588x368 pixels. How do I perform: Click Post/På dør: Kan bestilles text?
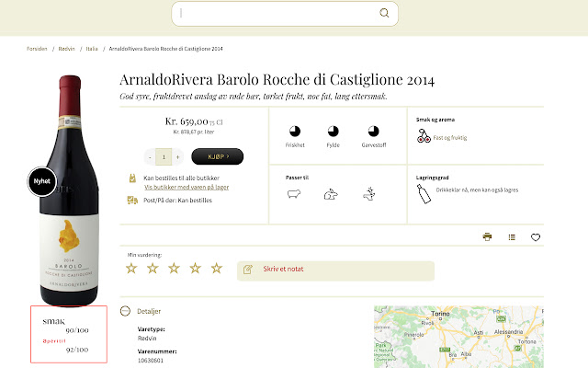pos(177,201)
